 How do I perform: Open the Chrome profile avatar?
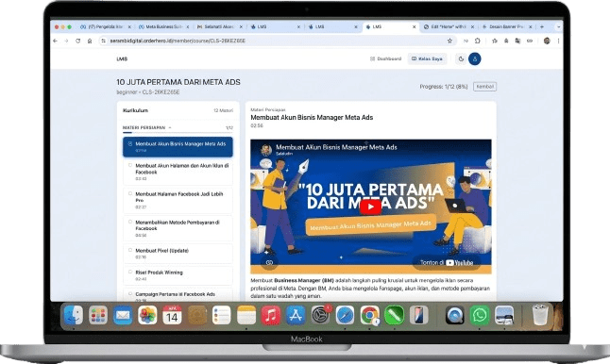547,41
